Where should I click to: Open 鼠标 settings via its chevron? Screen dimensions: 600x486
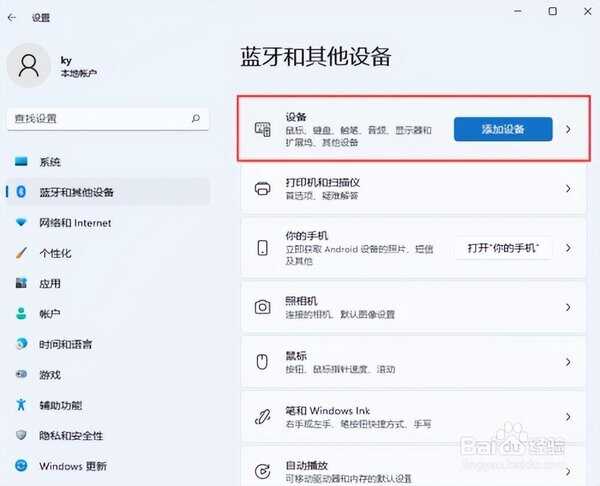568,362
